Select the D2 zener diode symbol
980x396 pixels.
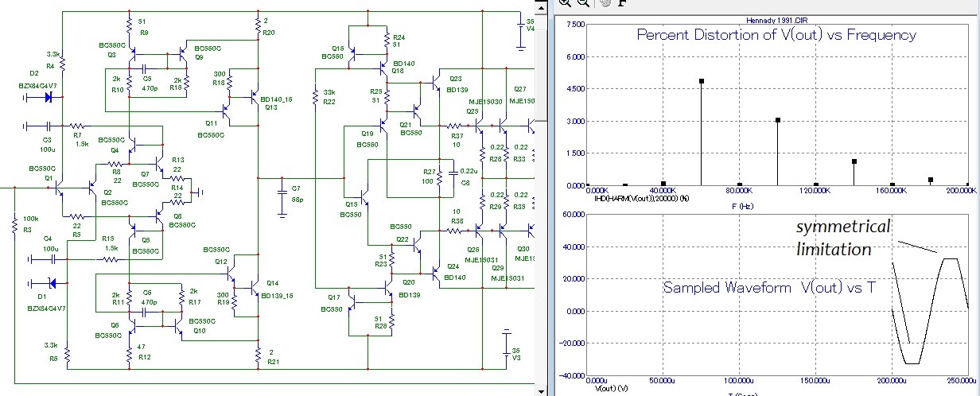[x=49, y=98]
